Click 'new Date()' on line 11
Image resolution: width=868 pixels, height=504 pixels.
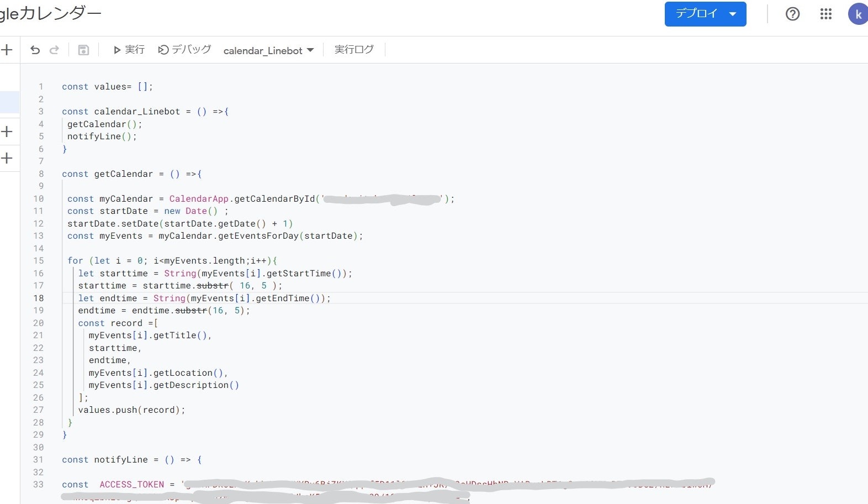tap(191, 211)
